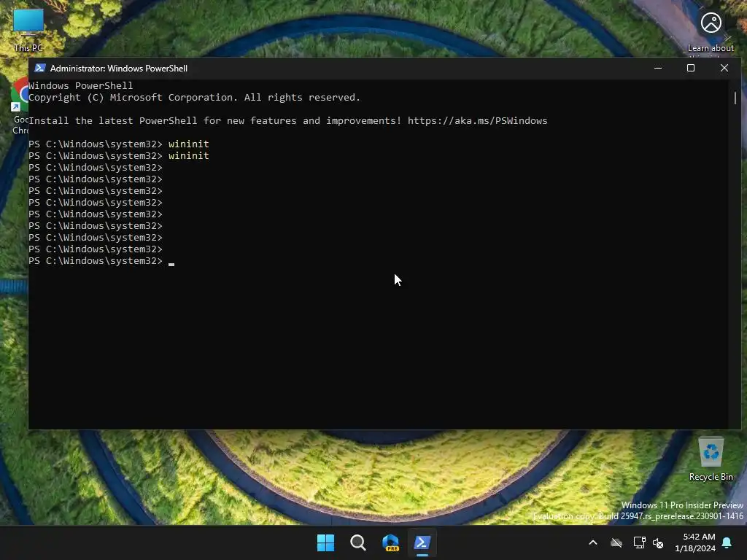The width and height of the screenshot is (747, 560).
Task: Open taskbar Search
Action: coord(358,542)
